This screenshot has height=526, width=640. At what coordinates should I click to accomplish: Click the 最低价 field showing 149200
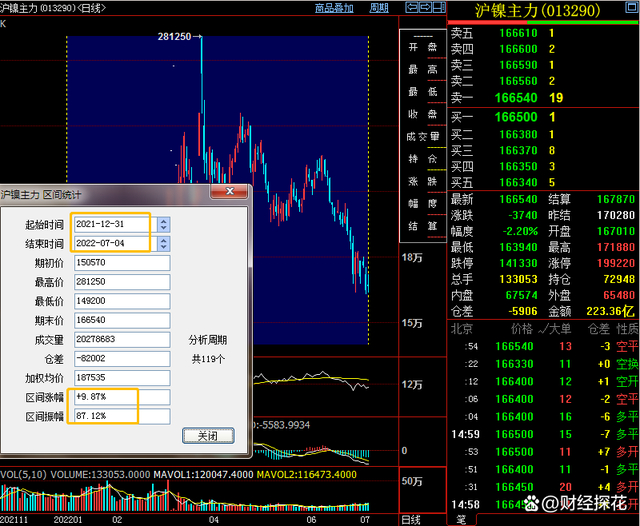click(x=122, y=301)
